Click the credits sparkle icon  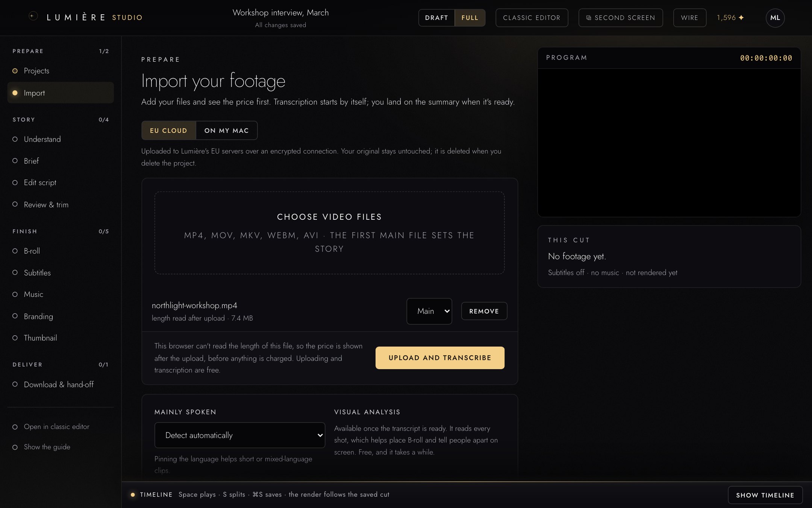pyautogui.click(x=741, y=18)
